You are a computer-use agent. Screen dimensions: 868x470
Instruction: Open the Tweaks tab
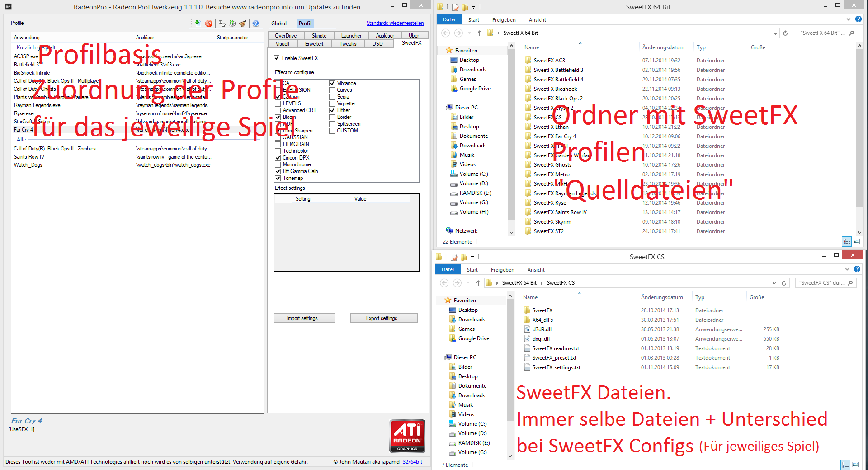(x=348, y=44)
